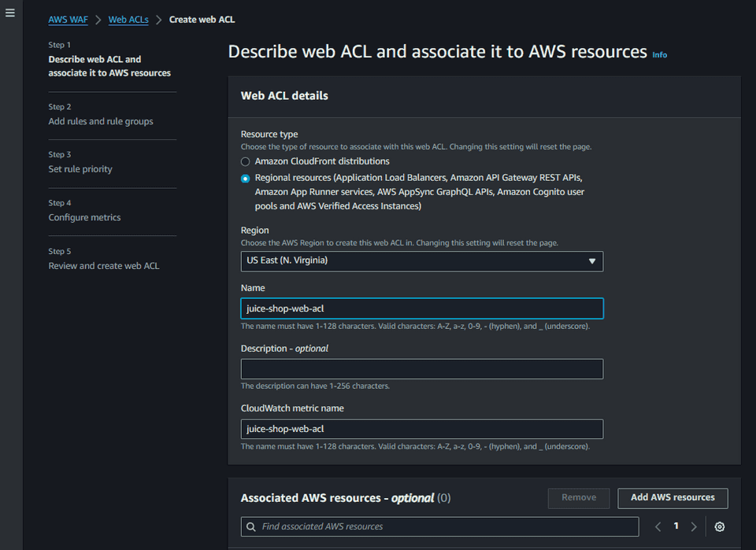Select the Regional resources radio button
The image size is (756, 550).
[245, 178]
